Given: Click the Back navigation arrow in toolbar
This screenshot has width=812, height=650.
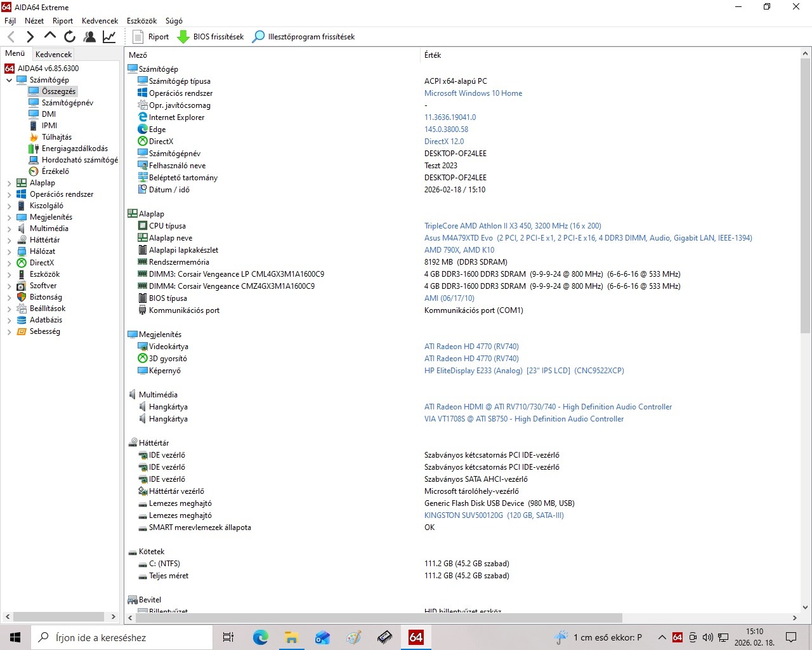Looking at the screenshot, I should (x=11, y=37).
